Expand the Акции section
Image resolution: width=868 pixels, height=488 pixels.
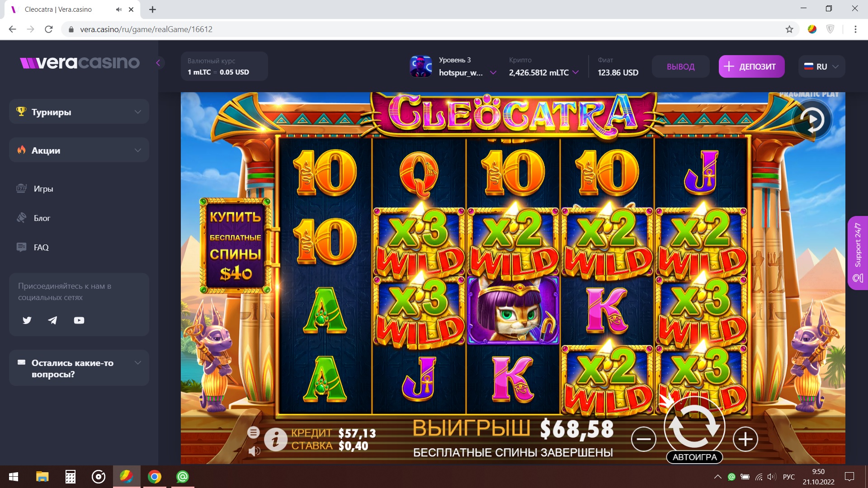pyautogui.click(x=79, y=150)
